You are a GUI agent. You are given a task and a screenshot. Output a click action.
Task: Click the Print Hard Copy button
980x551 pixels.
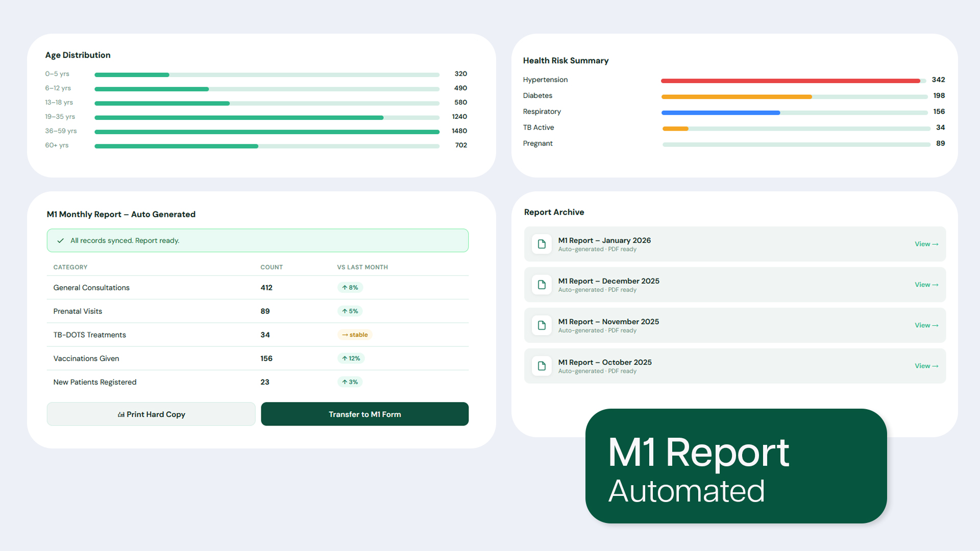[x=151, y=414]
